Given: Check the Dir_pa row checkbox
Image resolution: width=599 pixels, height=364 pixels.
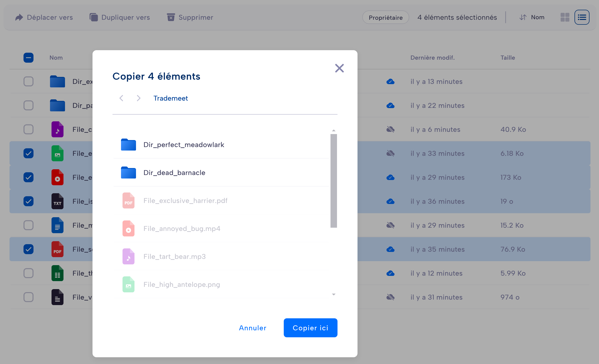Looking at the screenshot, I should click(28, 105).
